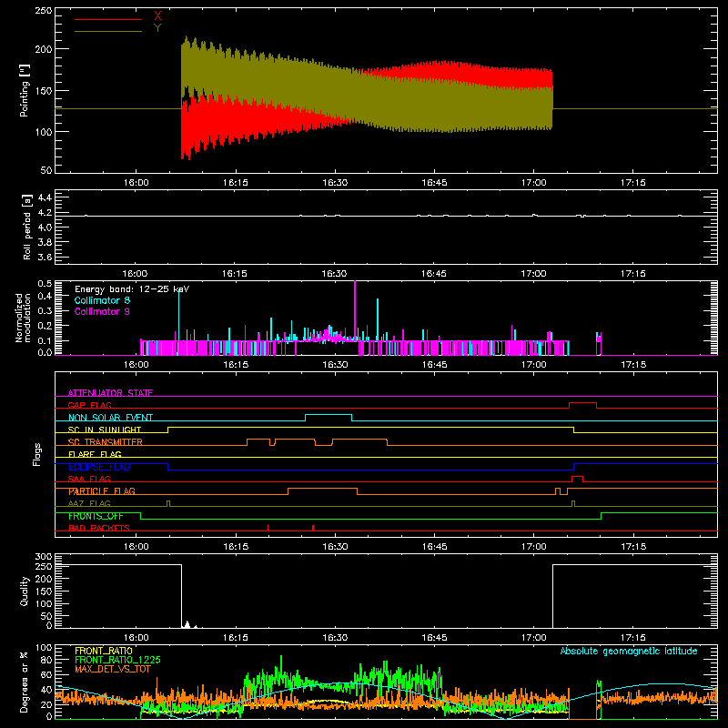This screenshot has height=728, width=728.
Task: Click the 4.4 tick on Roll period axis
Action: pyautogui.click(x=45, y=197)
